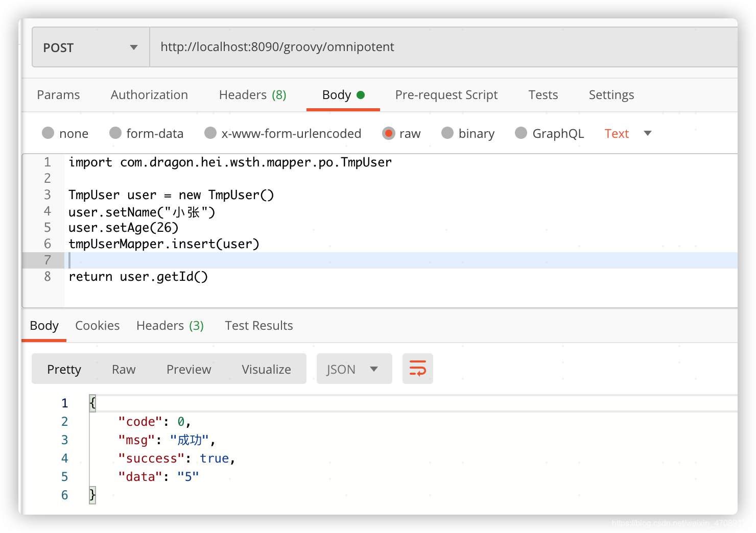Click the "success": true response line
Screen dimensions: 756x533
pyautogui.click(x=176, y=458)
